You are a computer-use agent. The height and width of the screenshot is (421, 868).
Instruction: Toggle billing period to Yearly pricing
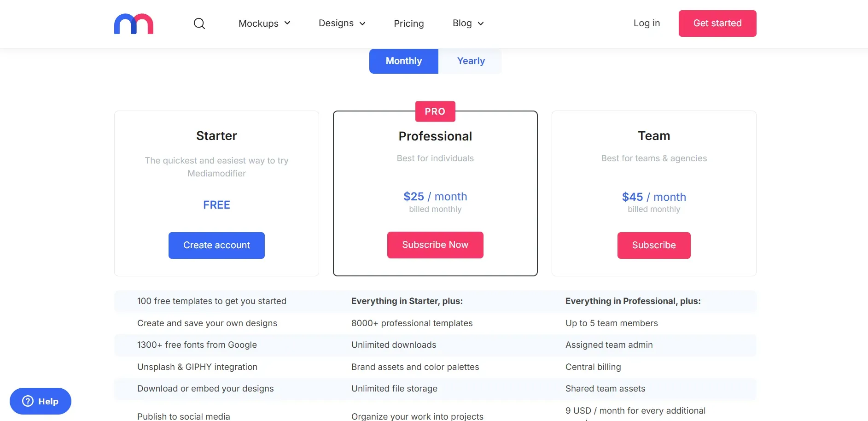pyautogui.click(x=470, y=60)
